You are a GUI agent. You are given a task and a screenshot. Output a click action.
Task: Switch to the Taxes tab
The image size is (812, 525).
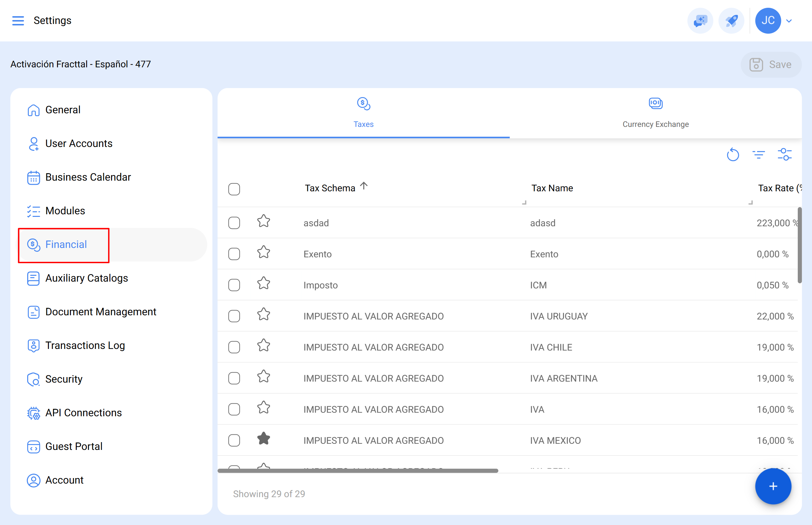(x=364, y=113)
